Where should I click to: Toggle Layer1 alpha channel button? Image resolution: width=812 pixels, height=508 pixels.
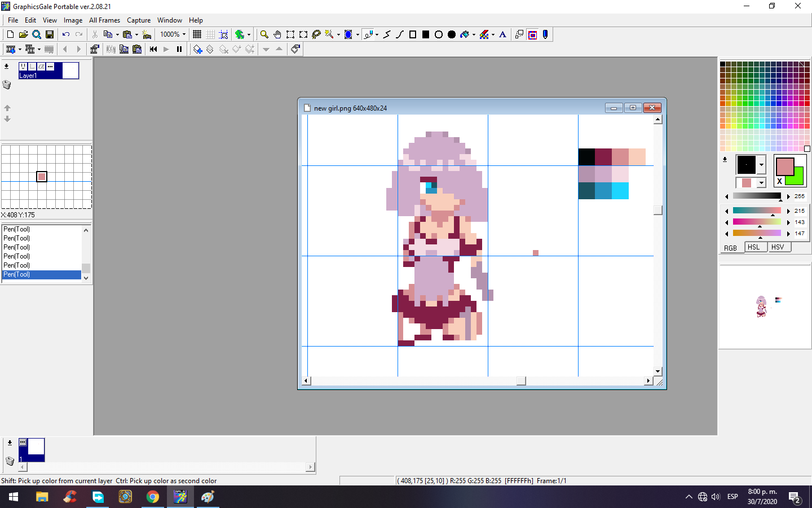point(41,67)
